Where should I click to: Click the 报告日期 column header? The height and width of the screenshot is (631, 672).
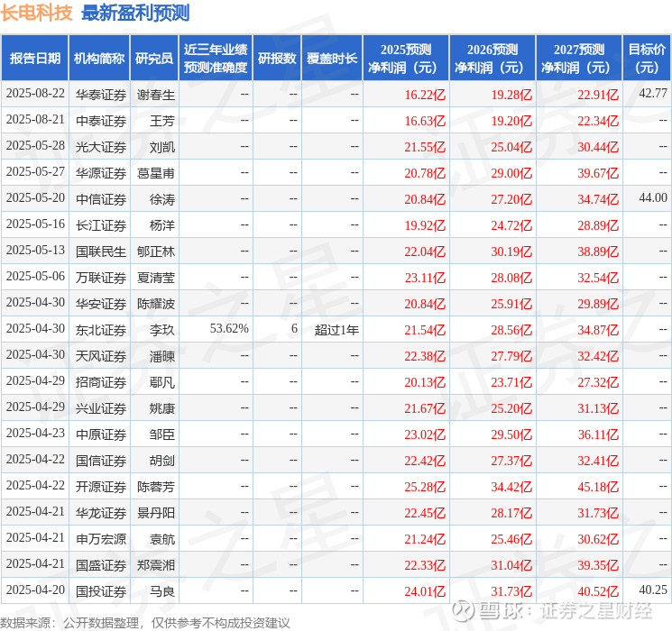(x=34, y=59)
